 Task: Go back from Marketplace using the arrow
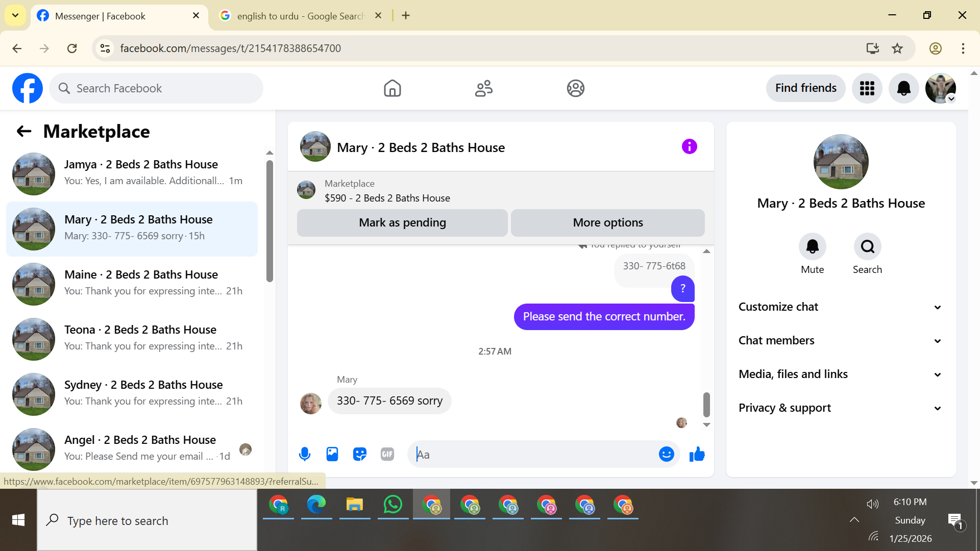click(24, 132)
